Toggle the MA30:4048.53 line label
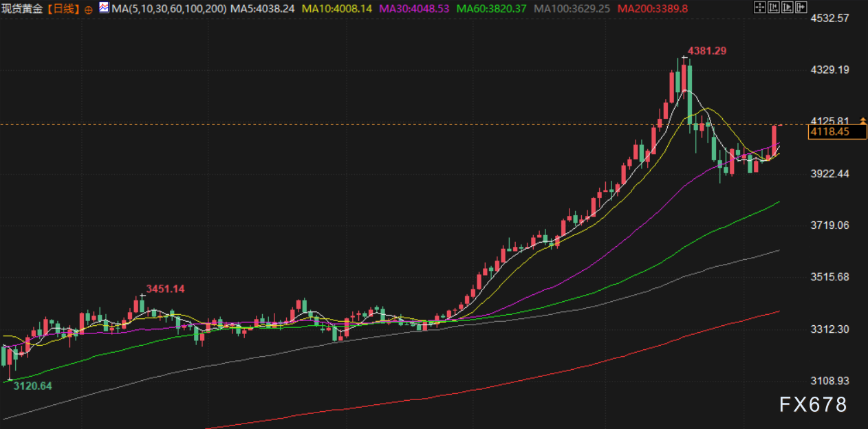This screenshot has height=429, width=868. tap(410, 9)
